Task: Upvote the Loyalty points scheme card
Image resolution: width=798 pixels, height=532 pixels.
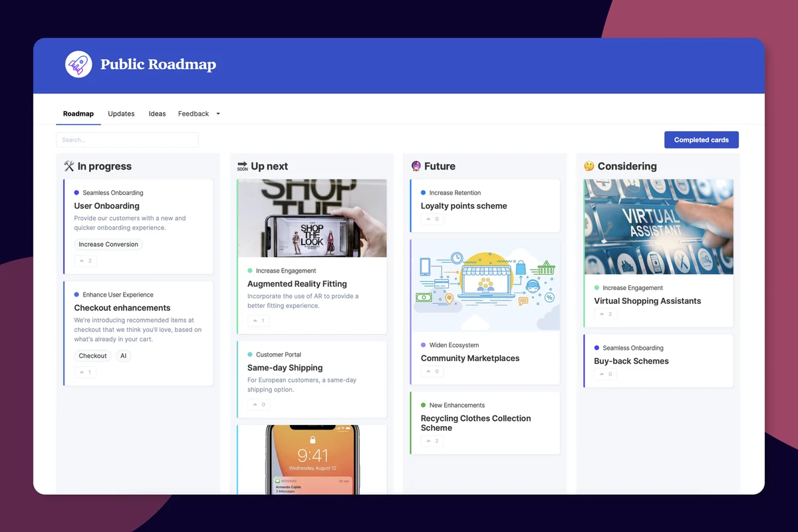Action: [432, 219]
